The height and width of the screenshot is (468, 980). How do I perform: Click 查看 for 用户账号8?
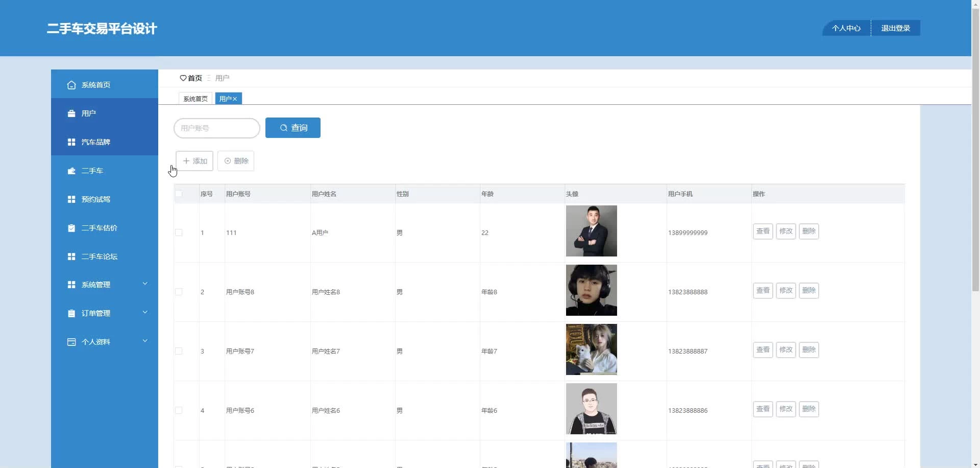point(763,291)
